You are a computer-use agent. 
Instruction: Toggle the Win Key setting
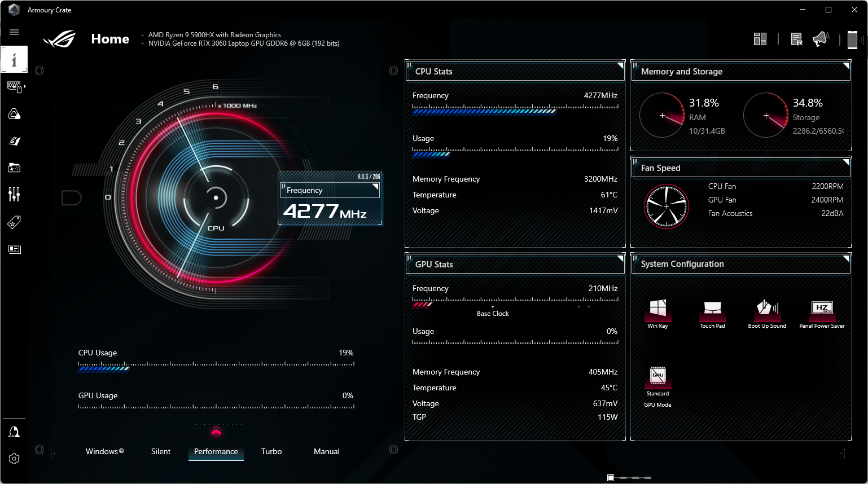pos(657,314)
